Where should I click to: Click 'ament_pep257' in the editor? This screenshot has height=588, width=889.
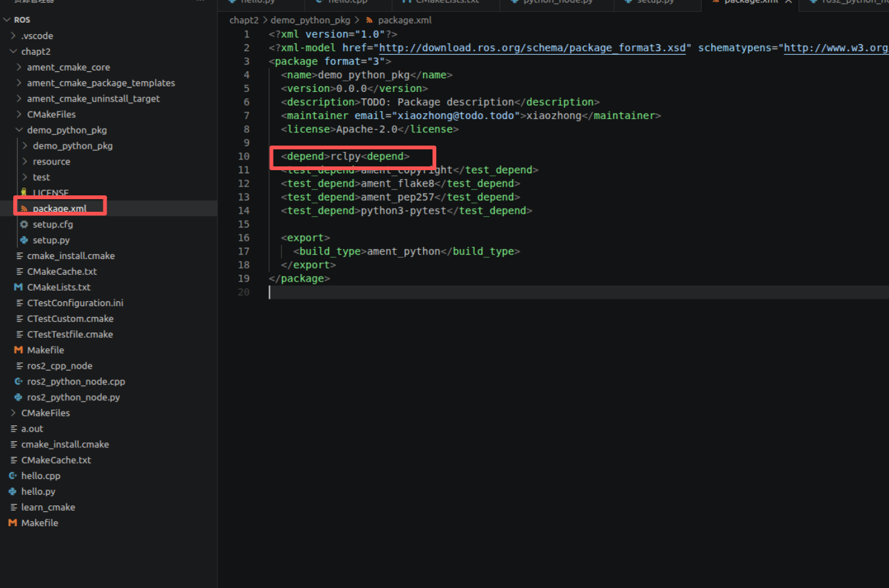coord(398,197)
